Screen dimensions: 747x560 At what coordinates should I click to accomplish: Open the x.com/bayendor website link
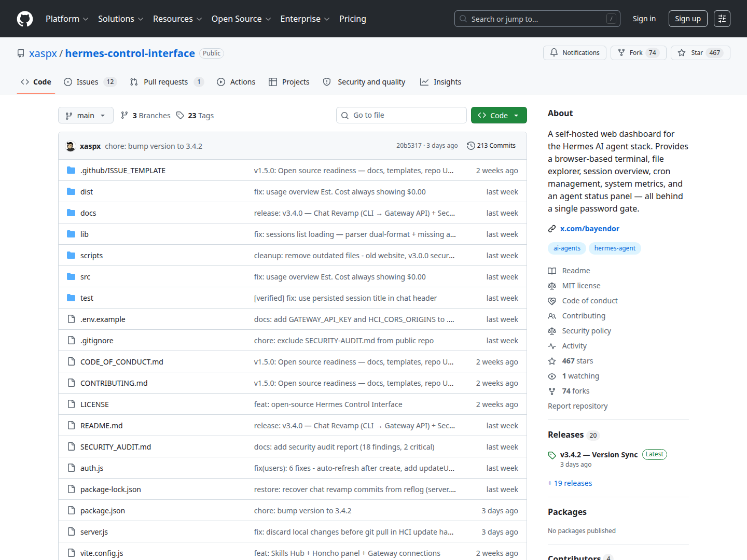(590, 229)
